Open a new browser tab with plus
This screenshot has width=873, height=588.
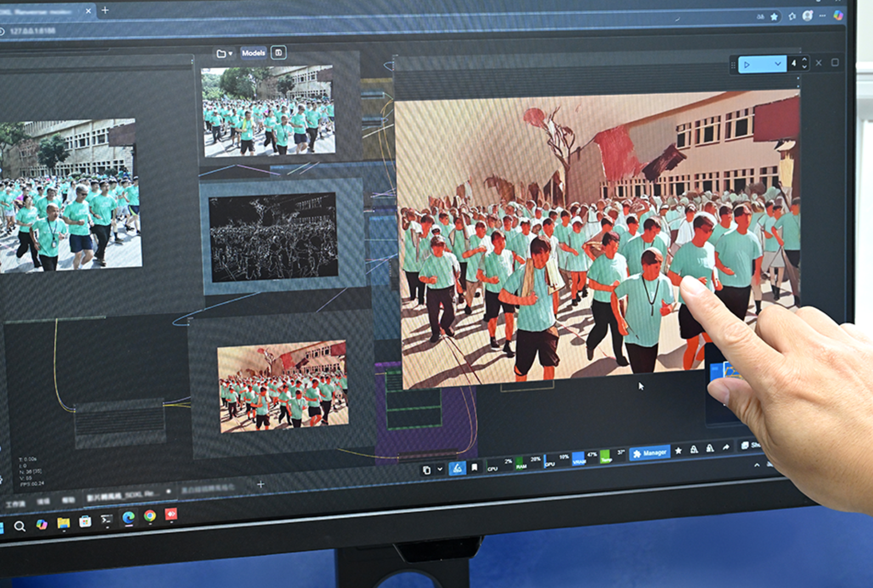(105, 10)
